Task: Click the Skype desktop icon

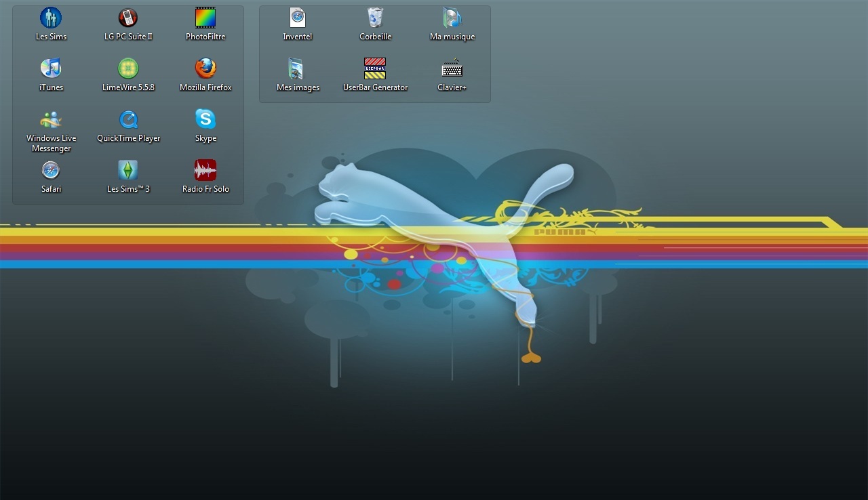Action: 205,119
